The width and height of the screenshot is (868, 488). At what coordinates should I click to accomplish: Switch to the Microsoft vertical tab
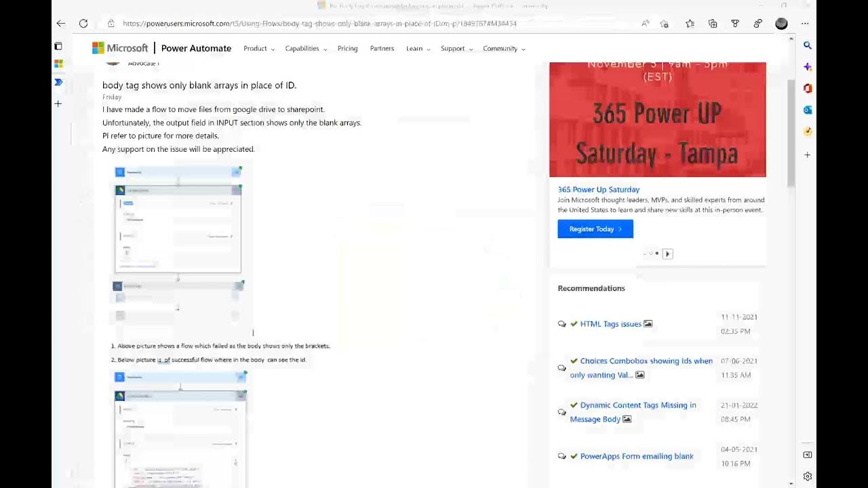click(x=58, y=64)
